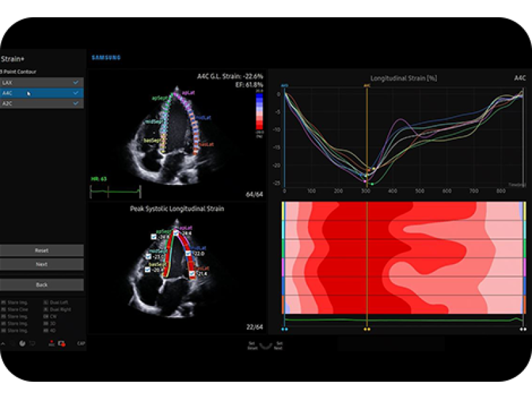The image size is (532, 399).
Task: Click the record icon with red dot
Action: [x=51, y=344]
